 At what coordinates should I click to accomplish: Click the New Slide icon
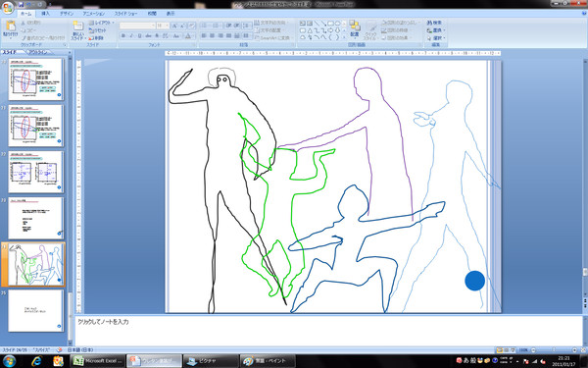(78, 26)
